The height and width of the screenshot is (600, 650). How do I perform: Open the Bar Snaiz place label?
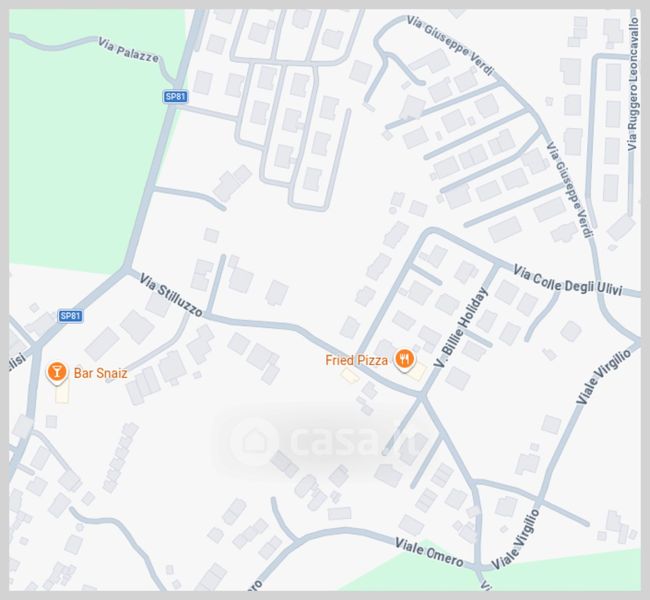[x=100, y=373]
